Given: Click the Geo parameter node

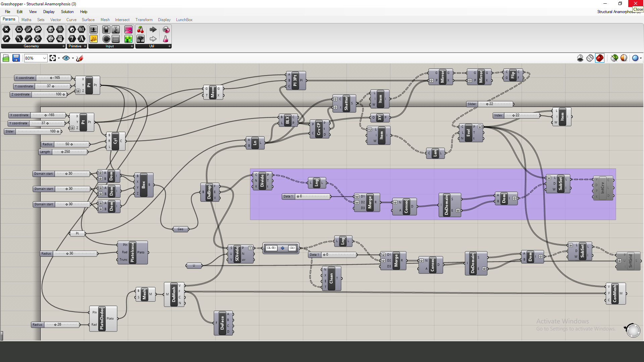Looking at the screenshot, I should coord(181,229).
